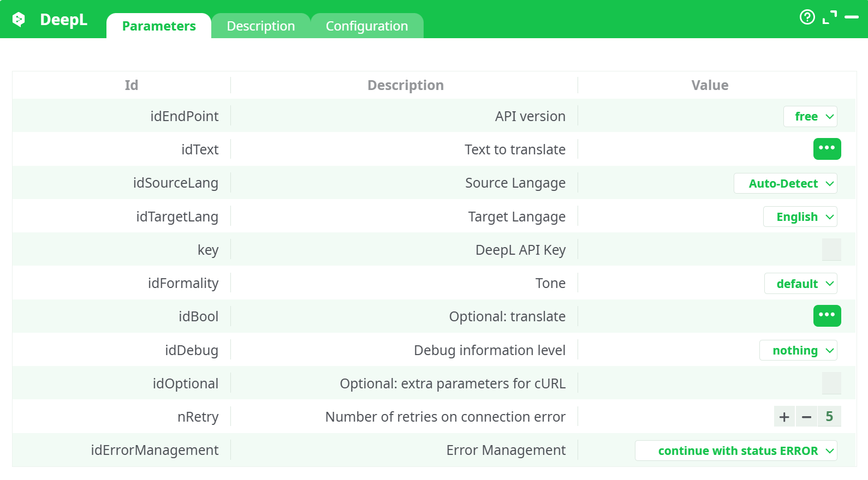Open the Target Langage English dropdown
Image resolution: width=868 pixels, height=480 pixels.
click(800, 217)
